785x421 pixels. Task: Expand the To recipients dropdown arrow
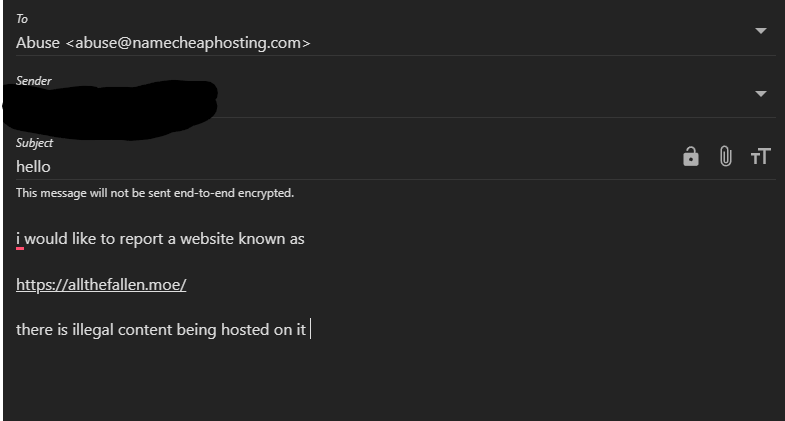click(761, 31)
